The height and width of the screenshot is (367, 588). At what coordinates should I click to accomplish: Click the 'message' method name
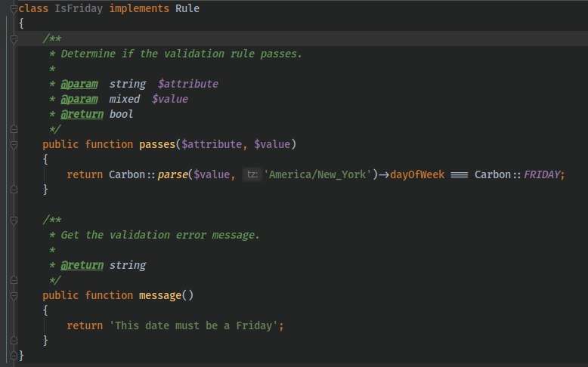pyautogui.click(x=160, y=295)
